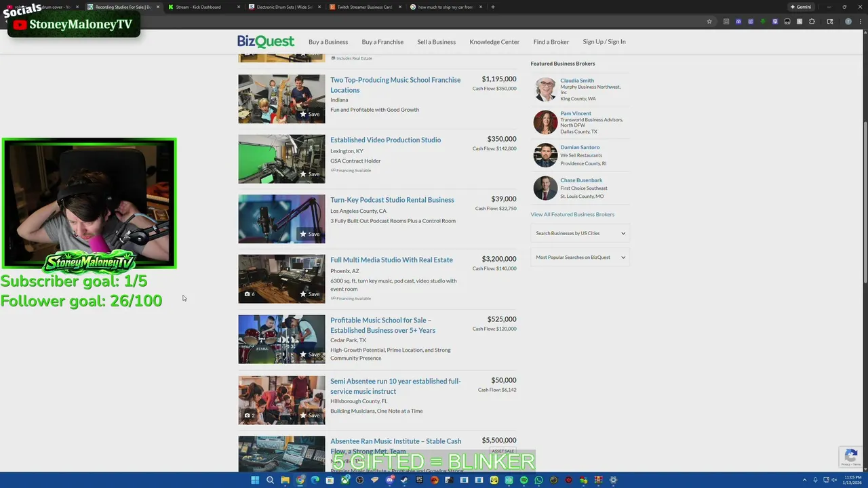
Task: Save the Video Production Studio listing
Action: (x=310, y=174)
